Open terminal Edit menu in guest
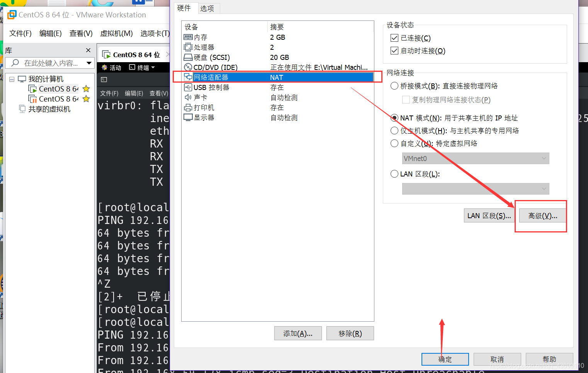The height and width of the screenshot is (373, 588). 134,93
